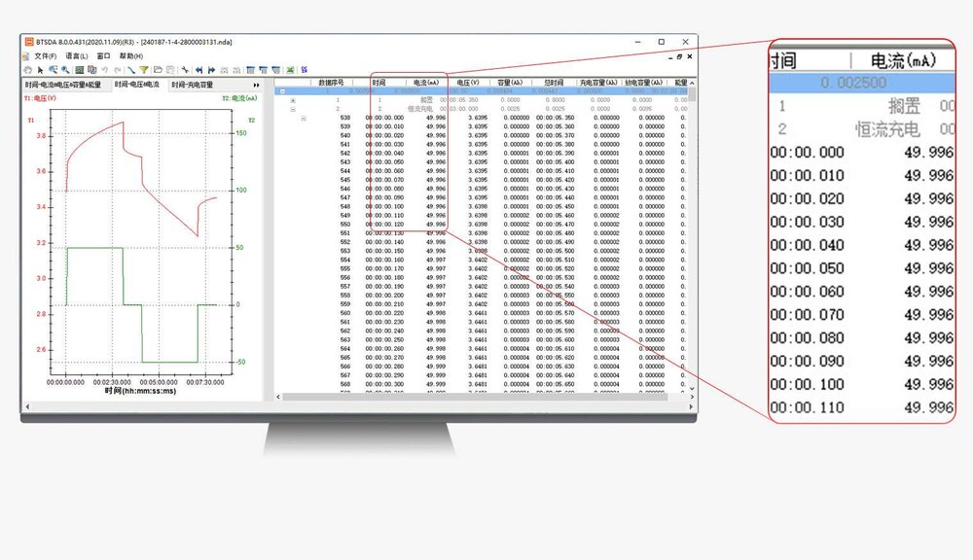Switch to the 时间-充电容量 tab
The width and height of the screenshot is (973, 560).
tap(192, 86)
